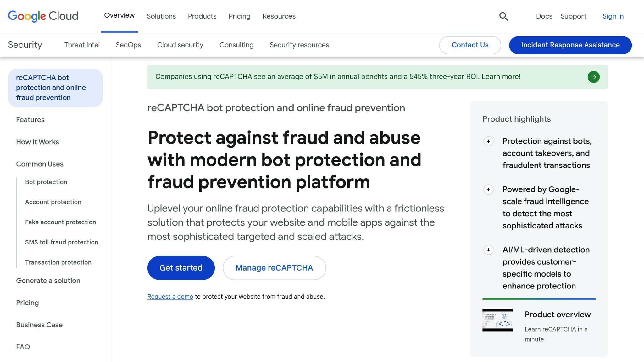Open the Docs link
The width and height of the screenshot is (644, 362).
click(544, 16)
